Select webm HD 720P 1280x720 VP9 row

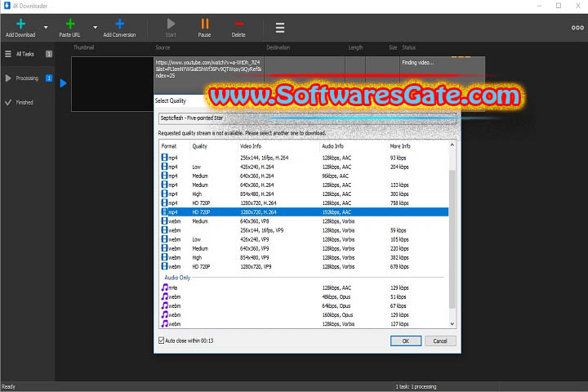pyautogui.click(x=303, y=266)
